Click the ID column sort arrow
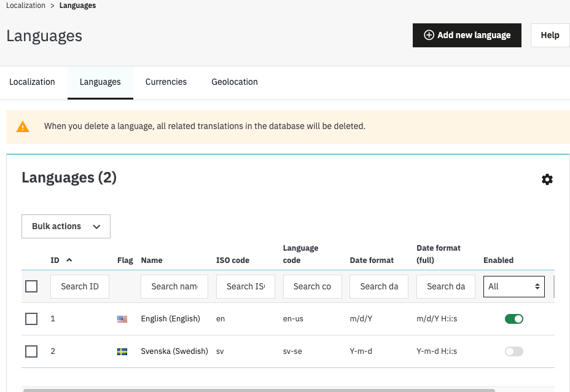Viewport: 570px width, 392px height. point(69,260)
